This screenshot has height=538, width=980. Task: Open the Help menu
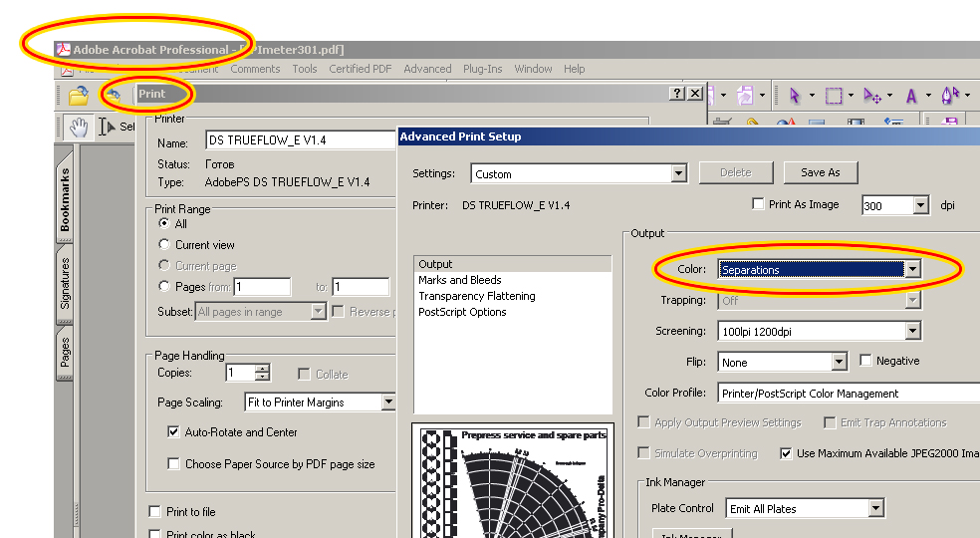coord(574,69)
